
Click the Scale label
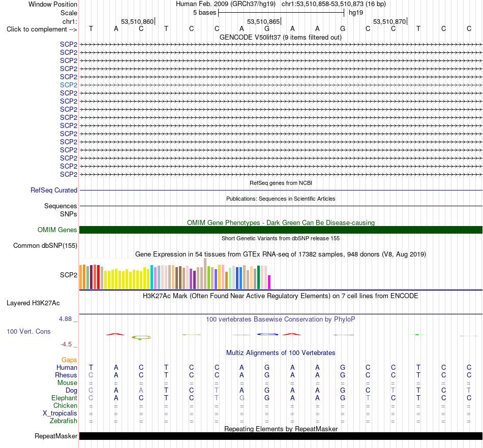(x=69, y=13)
